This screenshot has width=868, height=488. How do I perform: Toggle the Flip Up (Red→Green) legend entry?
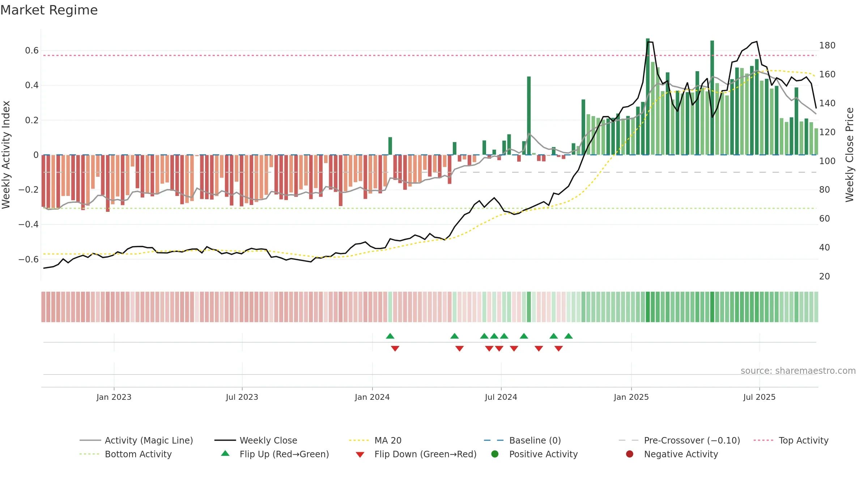click(x=275, y=454)
